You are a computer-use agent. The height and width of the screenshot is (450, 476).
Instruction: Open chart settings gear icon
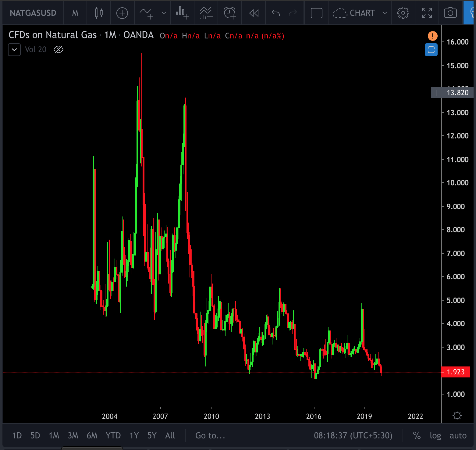click(403, 13)
